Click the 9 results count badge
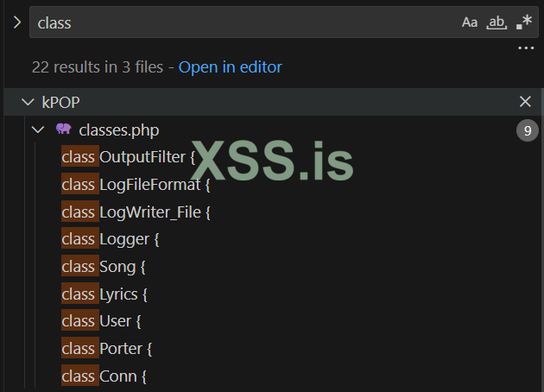 click(x=527, y=130)
